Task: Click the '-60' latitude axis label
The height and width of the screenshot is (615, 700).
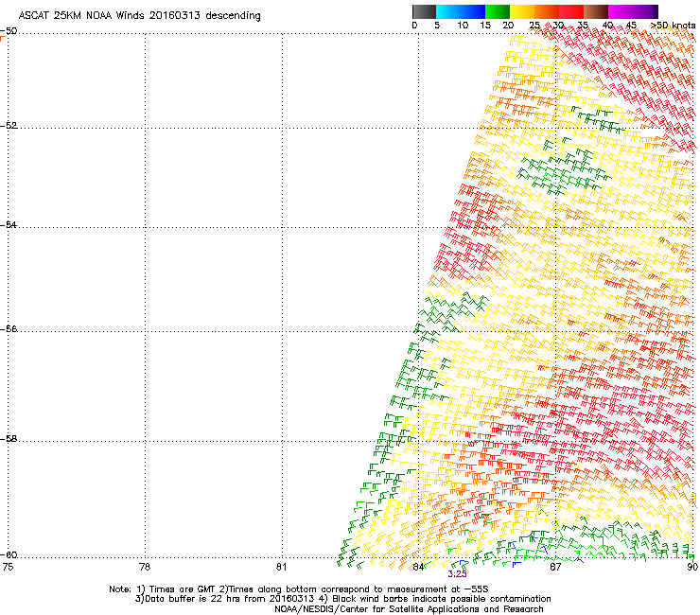Action: 9,554
